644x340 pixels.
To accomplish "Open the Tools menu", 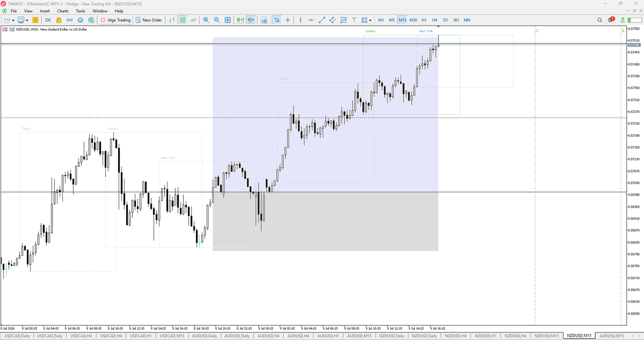I will (x=80, y=11).
